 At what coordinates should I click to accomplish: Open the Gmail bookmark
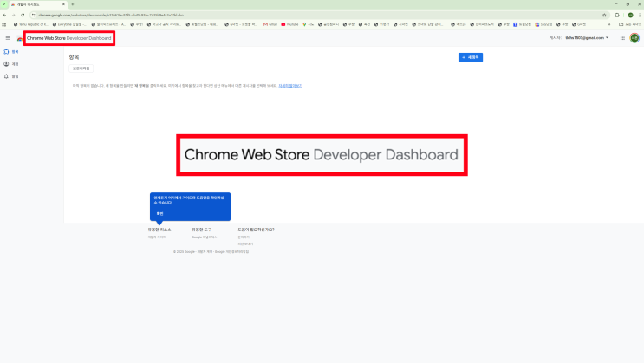pyautogui.click(x=270, y=24)
